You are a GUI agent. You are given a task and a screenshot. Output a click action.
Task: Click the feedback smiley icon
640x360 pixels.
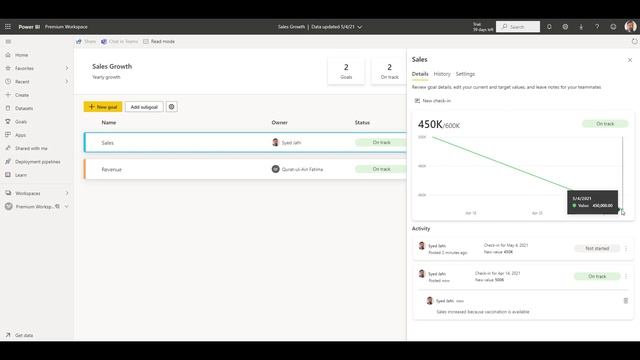point(613,27)
